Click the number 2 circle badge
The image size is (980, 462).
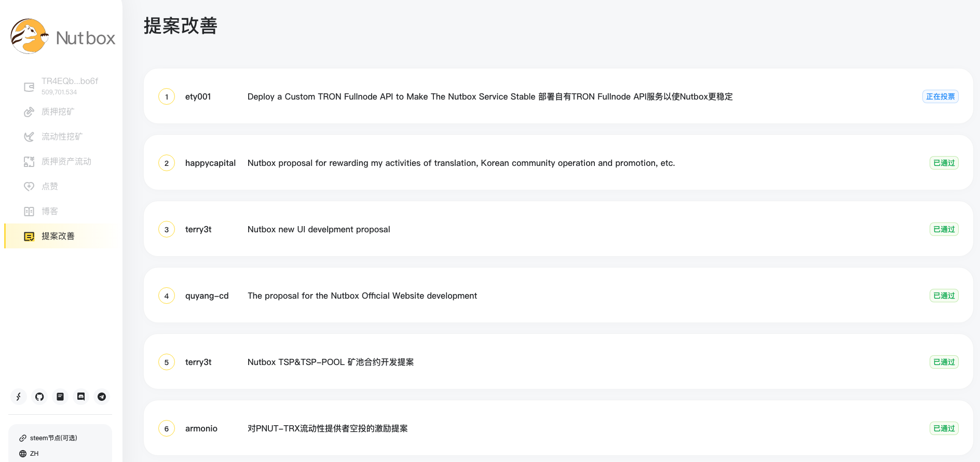click(x=167, y=163)
